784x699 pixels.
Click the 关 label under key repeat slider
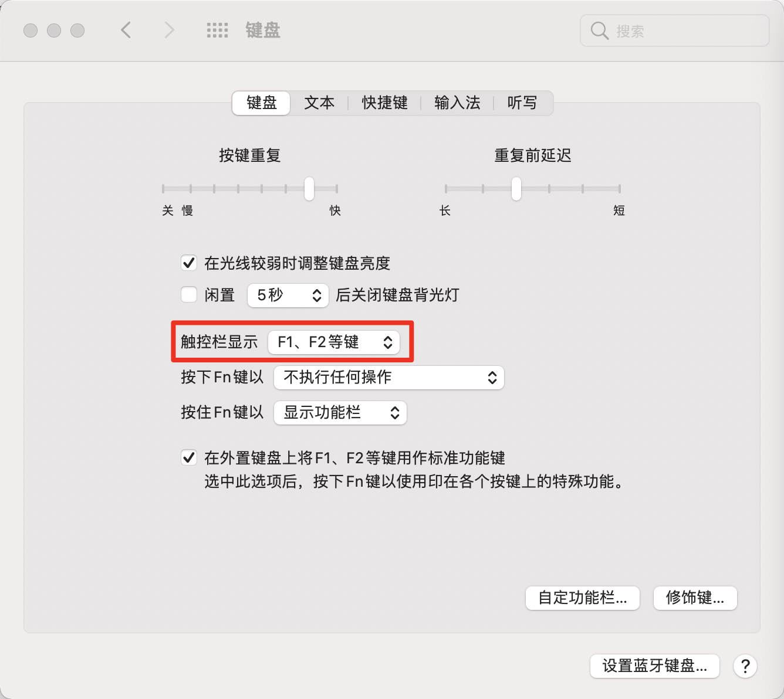coord(168,211)
